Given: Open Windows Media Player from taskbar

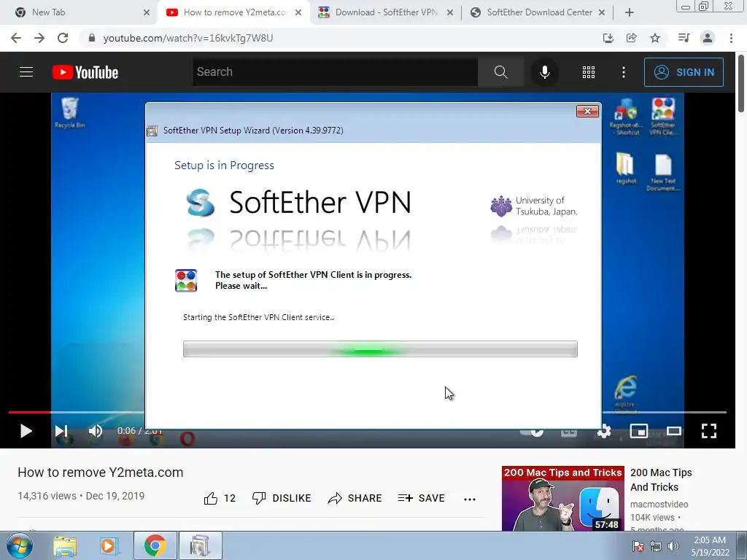Looking at the screenshot, I should [108, 545].
